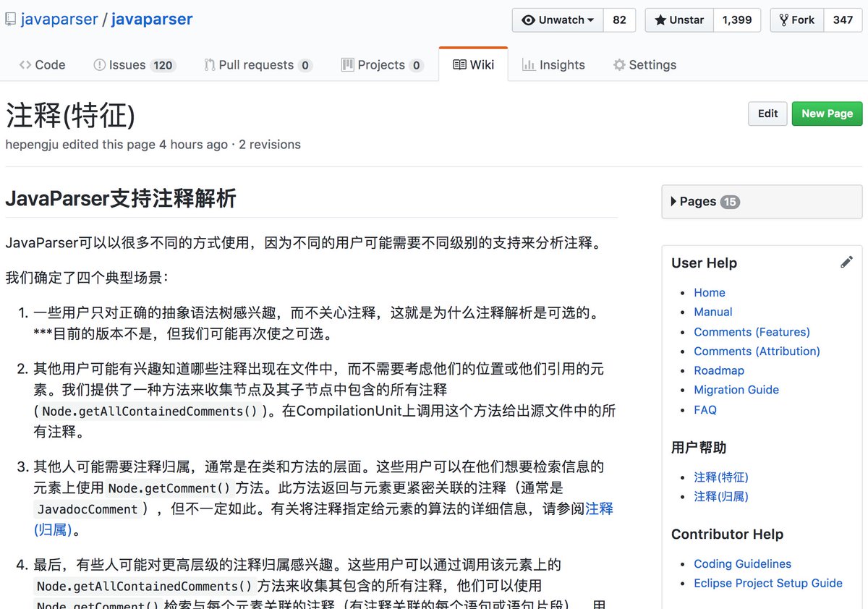The height and width of the screenshot is (609, 868).
Task: Click the heading JavaParser支持注释解析
Action: click(121, 198)
